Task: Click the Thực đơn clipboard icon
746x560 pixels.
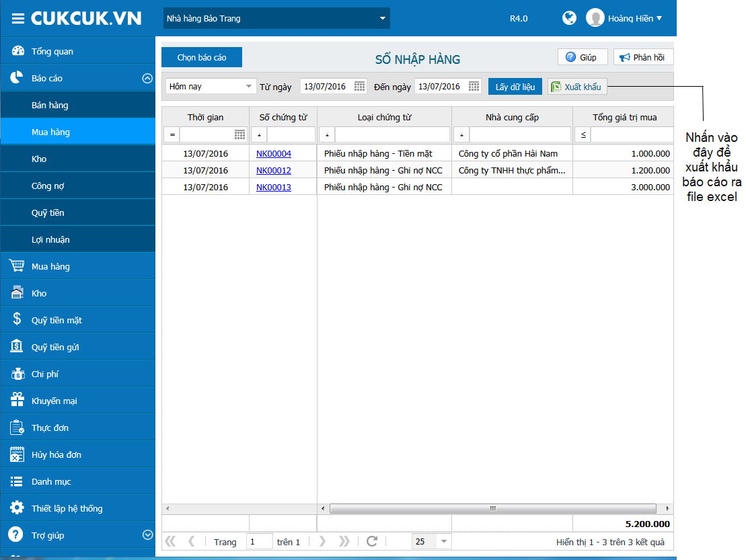Action: [x=17, y=428]
